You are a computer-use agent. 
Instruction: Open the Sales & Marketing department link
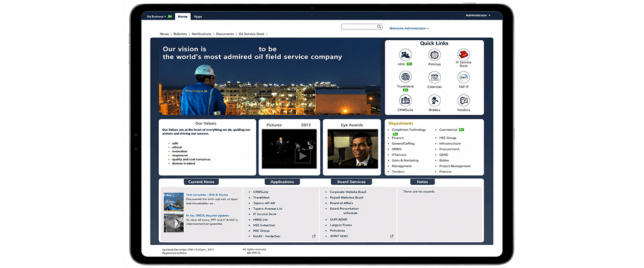(x=405, y=160)
